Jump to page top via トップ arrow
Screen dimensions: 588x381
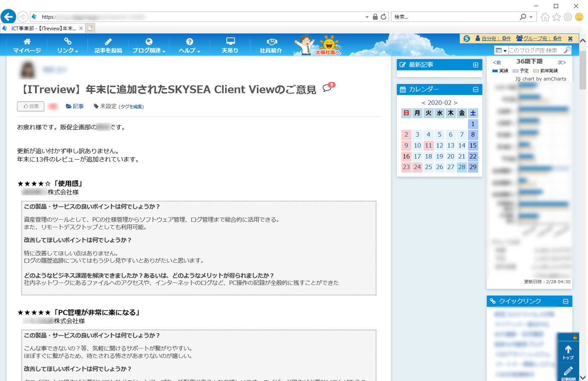[x=568, y=352]
